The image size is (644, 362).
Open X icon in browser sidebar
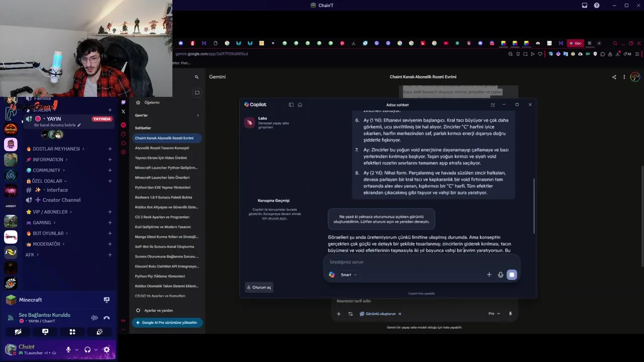tap(123, 112)
